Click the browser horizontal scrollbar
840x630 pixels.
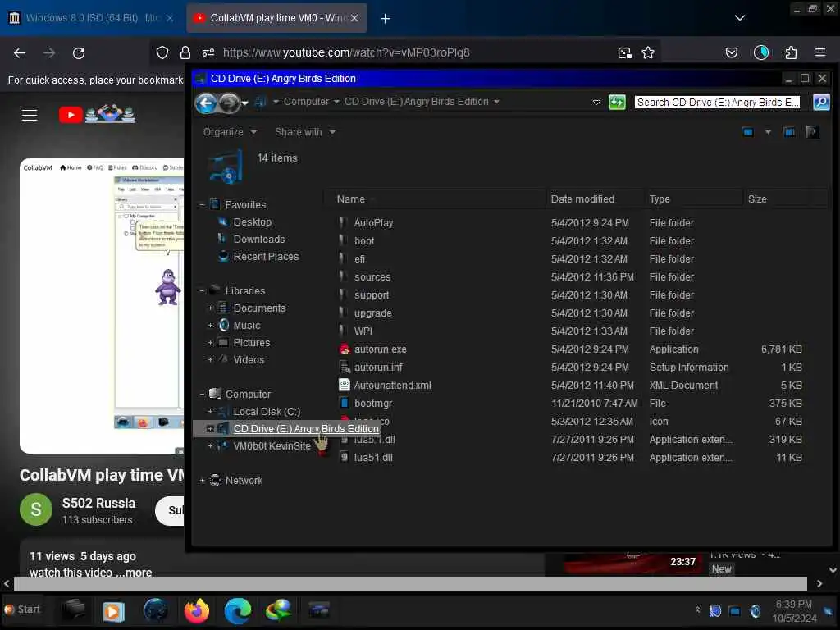[x=410, y=583]
